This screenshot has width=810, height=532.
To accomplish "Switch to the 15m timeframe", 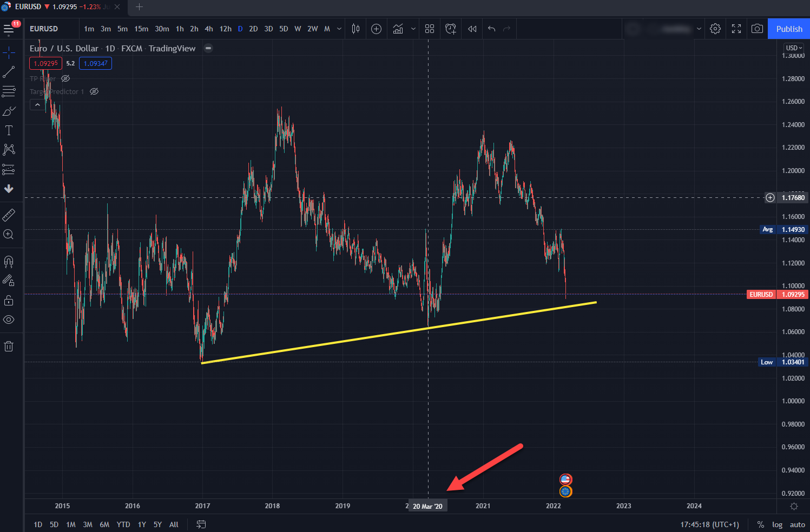I will click(141, 29).
